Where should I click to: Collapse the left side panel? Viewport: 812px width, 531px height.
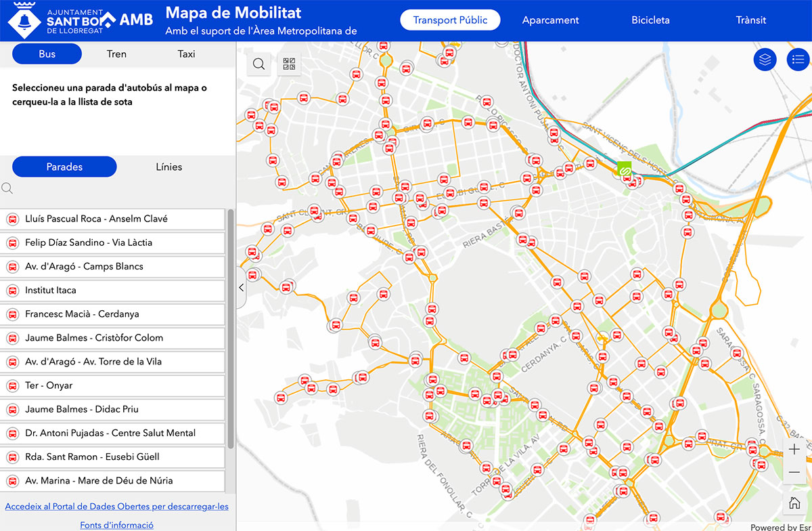pos(242,288)
